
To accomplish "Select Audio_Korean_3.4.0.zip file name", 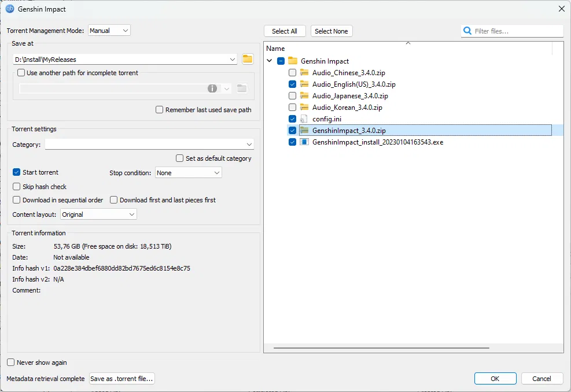I will (347, 108).
